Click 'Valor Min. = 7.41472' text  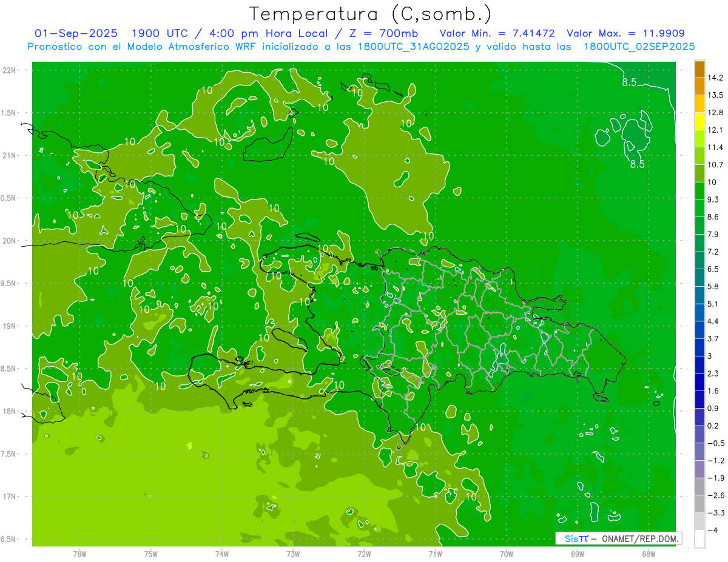click(497, 33)
